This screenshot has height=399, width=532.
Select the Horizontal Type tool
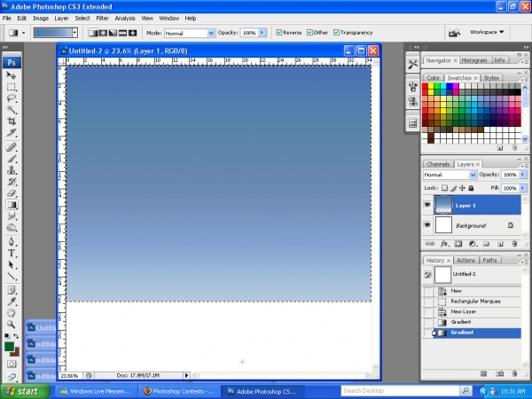pyautogui.click(x=12, y=253)
